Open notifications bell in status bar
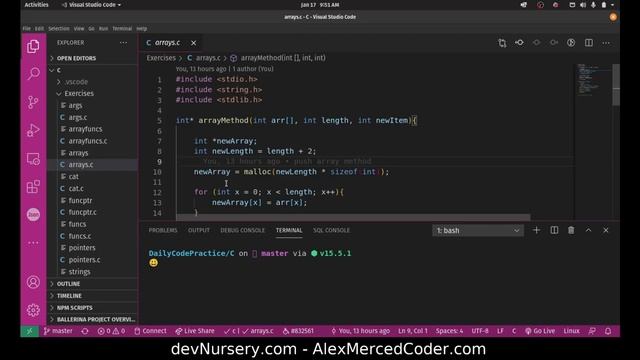The width and height of the screenshot is (640, 360). tap(608, 331)
